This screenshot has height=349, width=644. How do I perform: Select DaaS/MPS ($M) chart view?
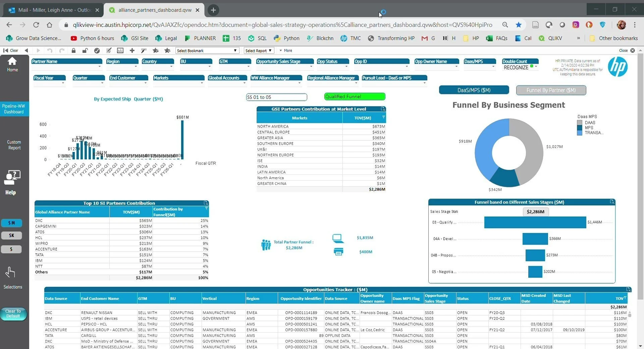(x=474, y=90)
